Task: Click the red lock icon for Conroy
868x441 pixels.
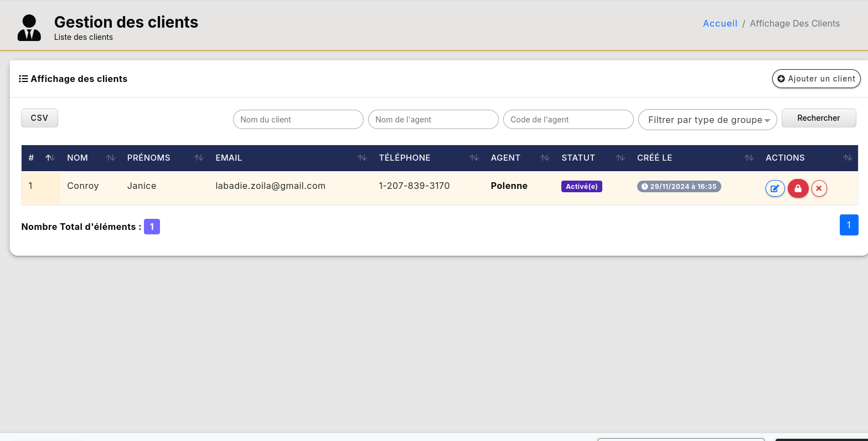Action: [798, 188]
